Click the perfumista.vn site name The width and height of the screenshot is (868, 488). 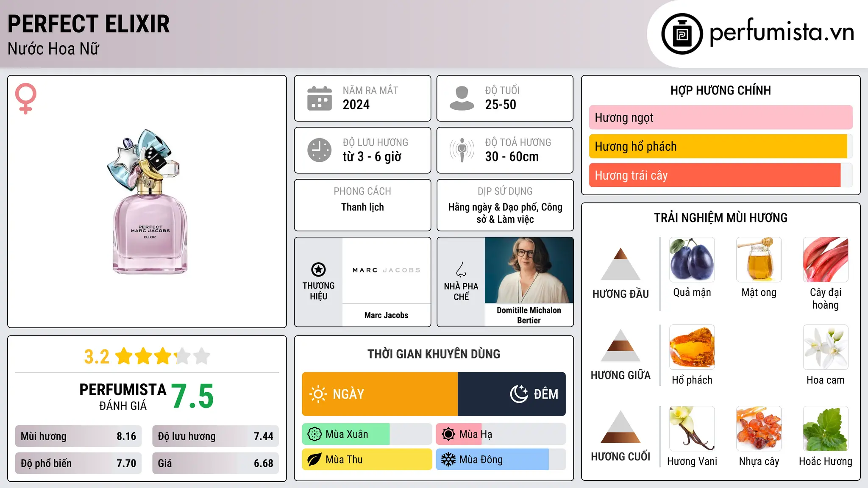click(x=782, y=32)
